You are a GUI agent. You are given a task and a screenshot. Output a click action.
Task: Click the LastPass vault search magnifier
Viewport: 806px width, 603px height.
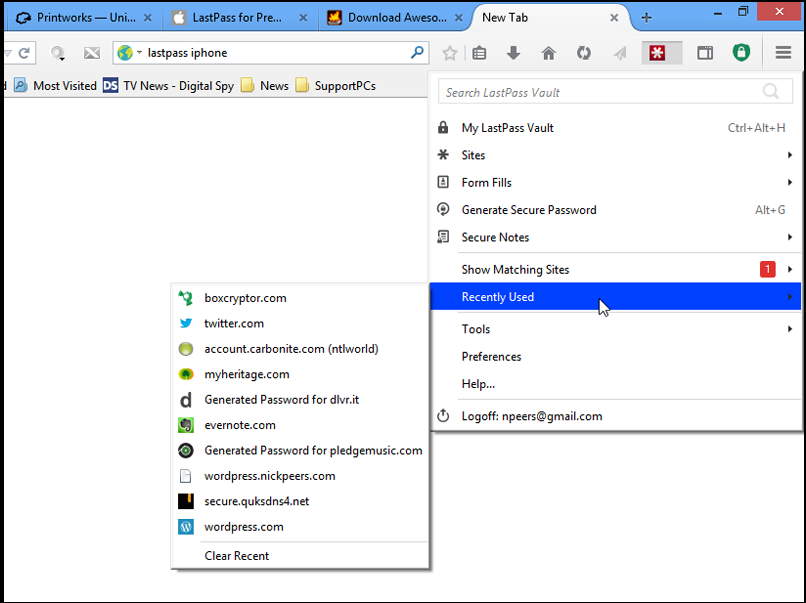tap(770, 92)
